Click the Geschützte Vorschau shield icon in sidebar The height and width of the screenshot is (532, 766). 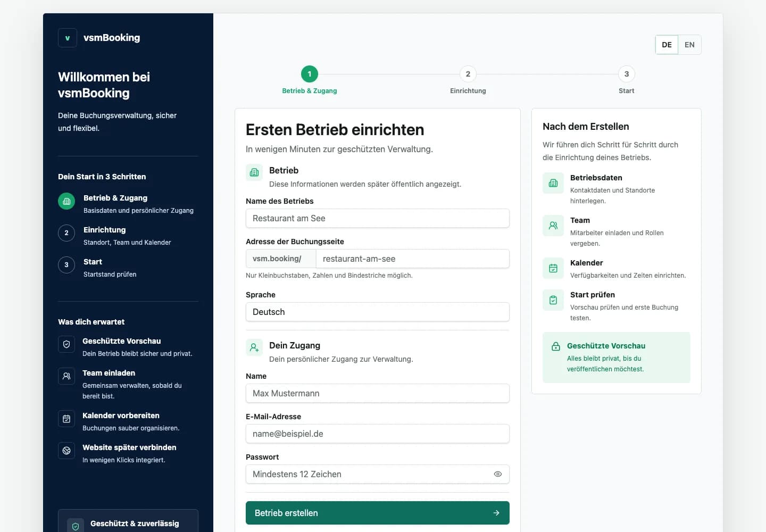(66, 344)
